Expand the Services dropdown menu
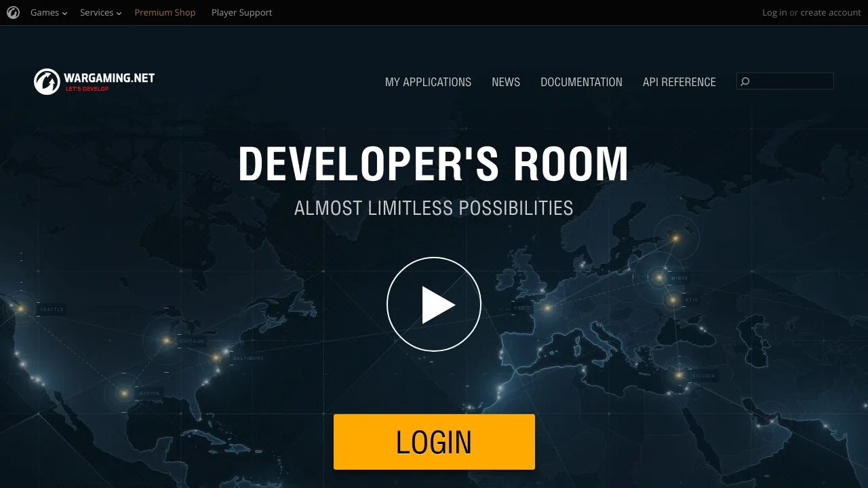 pos(100,12)
